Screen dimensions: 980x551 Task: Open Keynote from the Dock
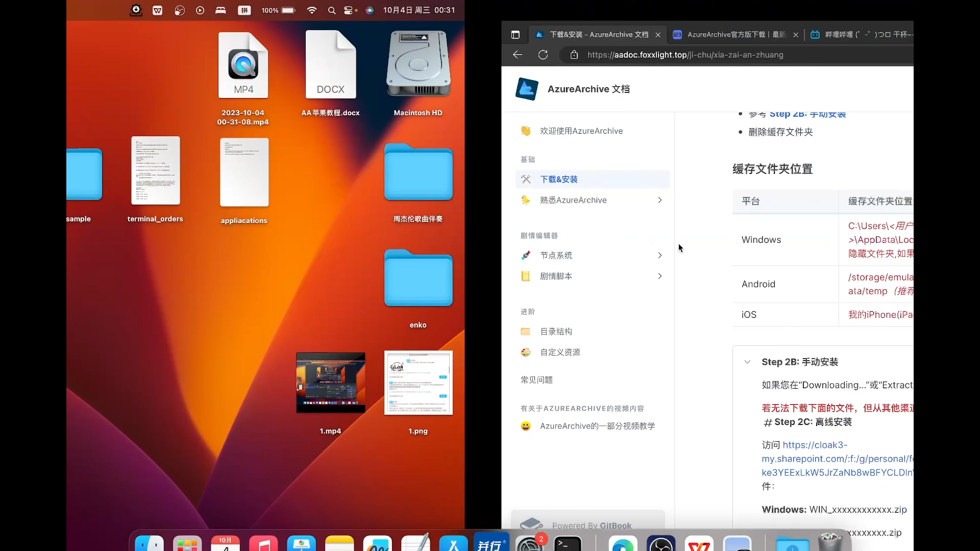click(301, 543)
